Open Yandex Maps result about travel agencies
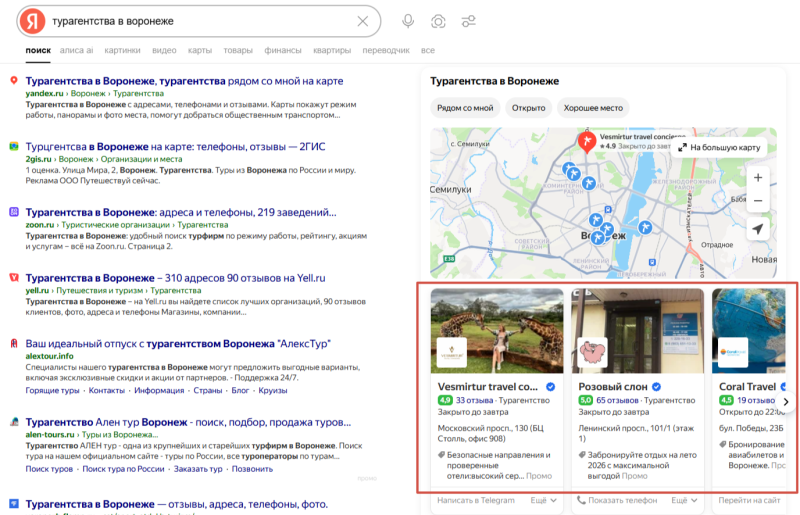 (184, 81)
